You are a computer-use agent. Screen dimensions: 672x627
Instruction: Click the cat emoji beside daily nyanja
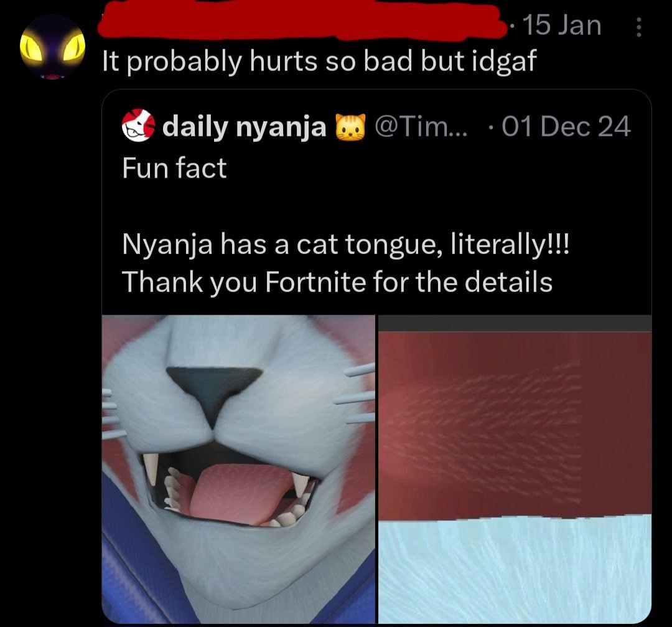pos(350,127)
